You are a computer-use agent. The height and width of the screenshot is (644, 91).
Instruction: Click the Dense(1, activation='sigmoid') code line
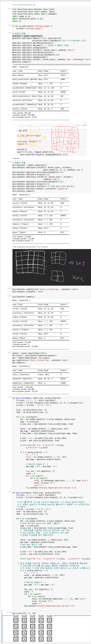tap(40, 189)
